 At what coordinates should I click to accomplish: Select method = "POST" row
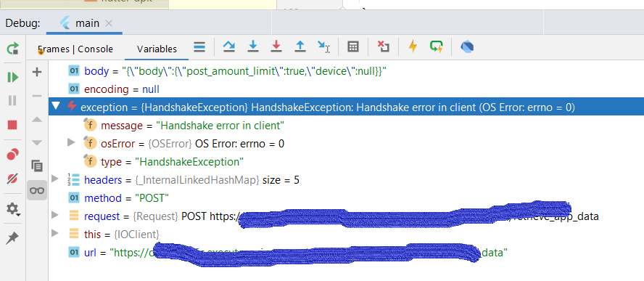point(346,198)
